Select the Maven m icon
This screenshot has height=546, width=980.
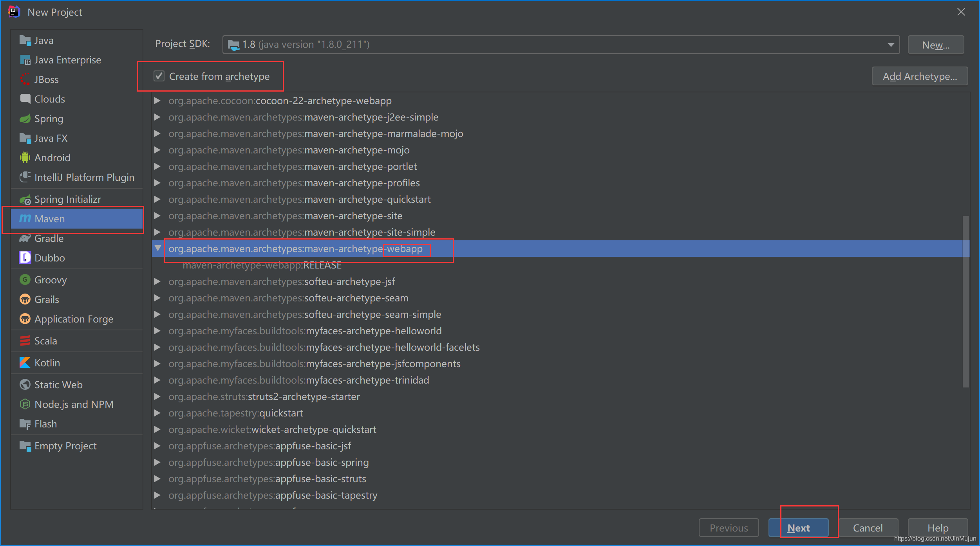coord(25,219)
